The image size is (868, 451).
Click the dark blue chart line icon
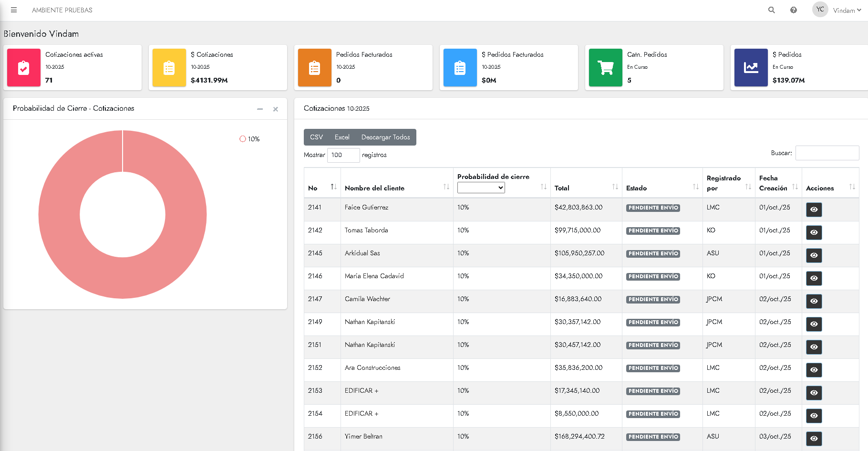pyautogui.click(x=751, y=68)
